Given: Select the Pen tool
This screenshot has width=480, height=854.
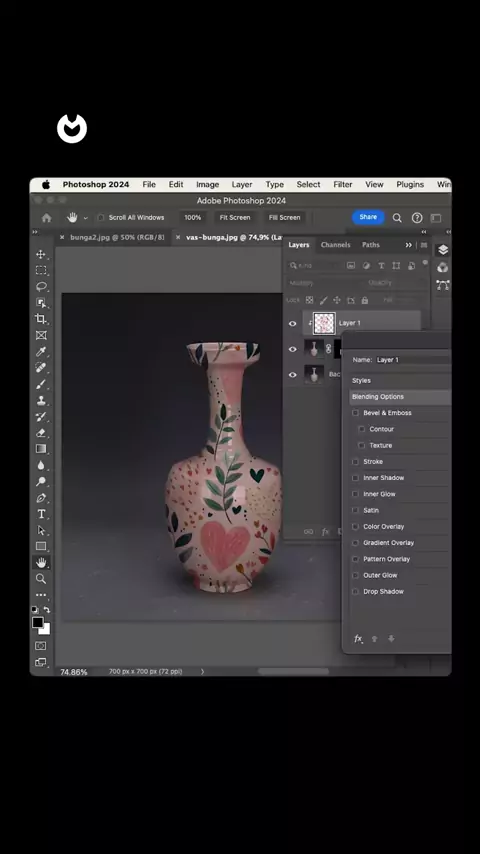Looking at the screenshot, I should [x=41, y=498].
